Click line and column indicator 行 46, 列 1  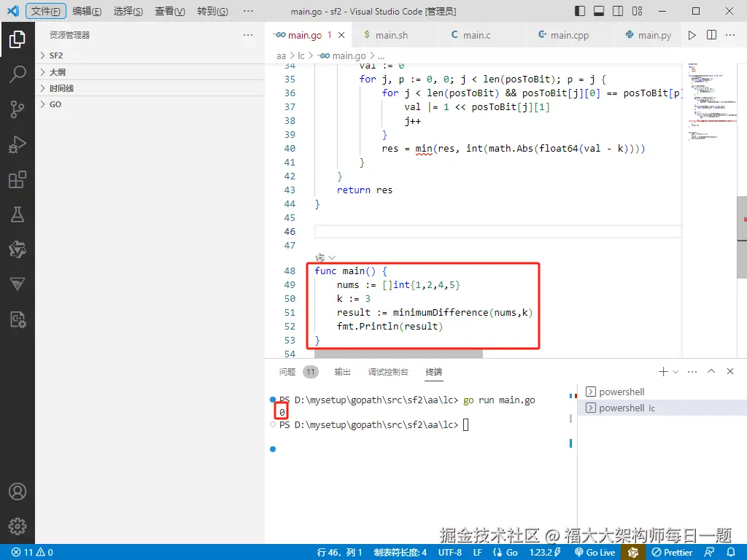click(x=339, y=552)
